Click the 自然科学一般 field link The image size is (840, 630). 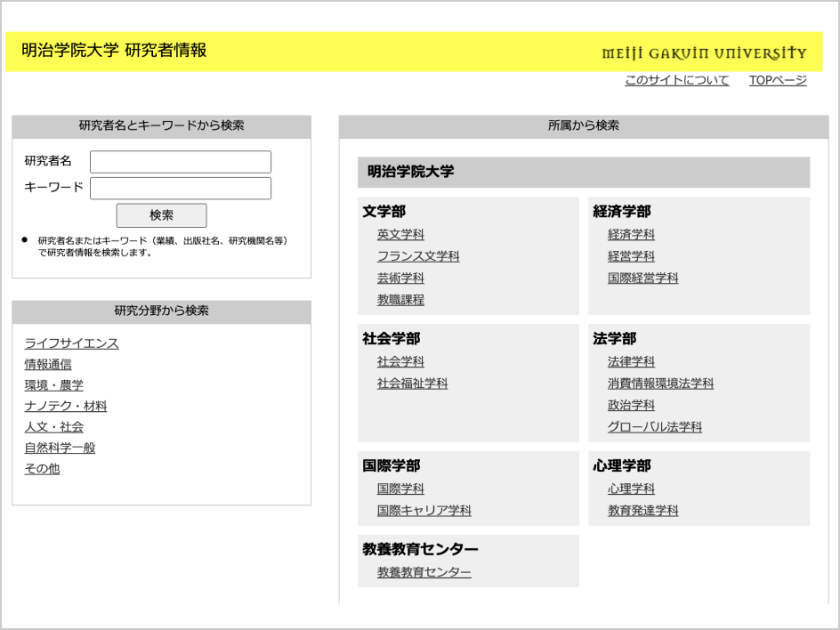[60, 448]
